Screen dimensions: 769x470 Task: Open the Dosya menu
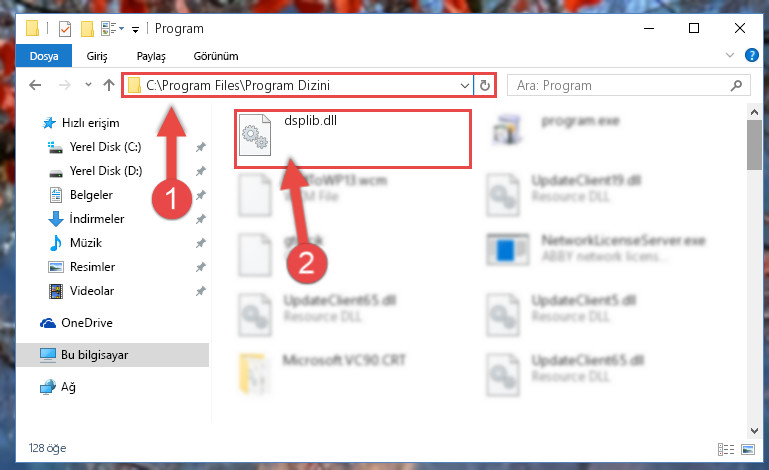(x=44, y=56)
